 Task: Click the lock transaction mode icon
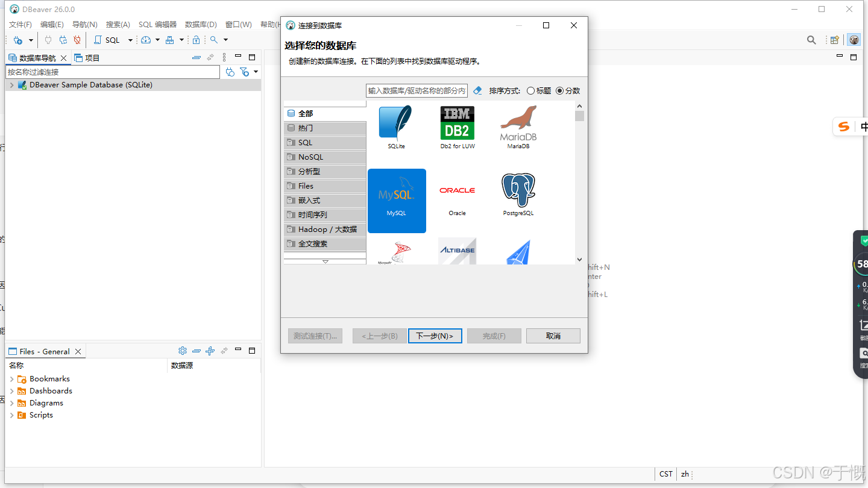[x=196, y=40]
